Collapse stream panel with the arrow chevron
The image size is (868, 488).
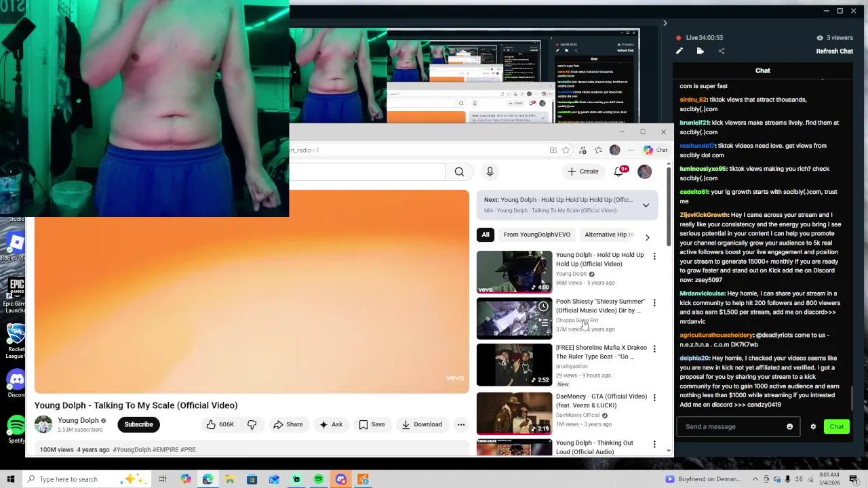[x=665, y=23]
